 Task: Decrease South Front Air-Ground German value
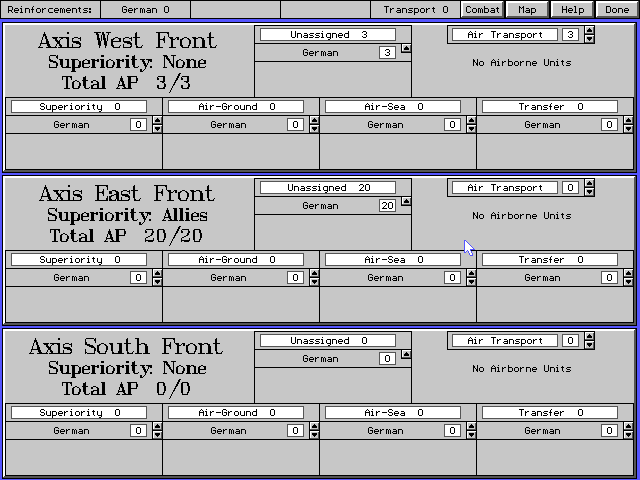[314, 435]
